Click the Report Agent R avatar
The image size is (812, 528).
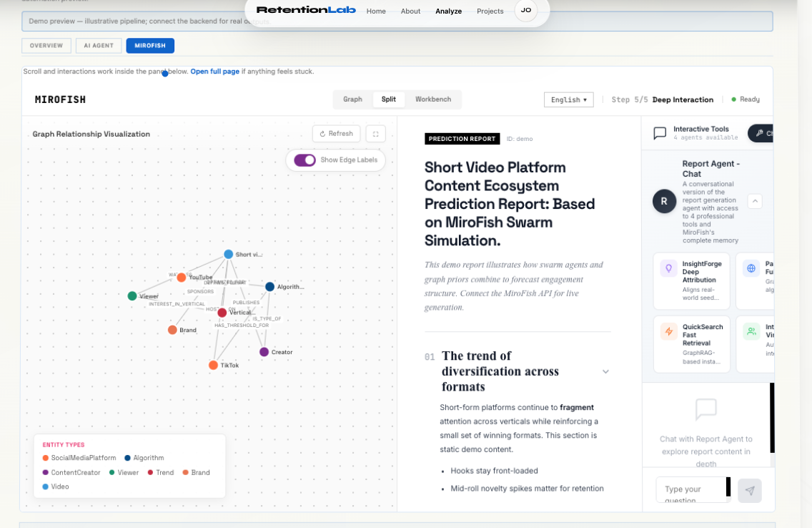pos(664,201)
